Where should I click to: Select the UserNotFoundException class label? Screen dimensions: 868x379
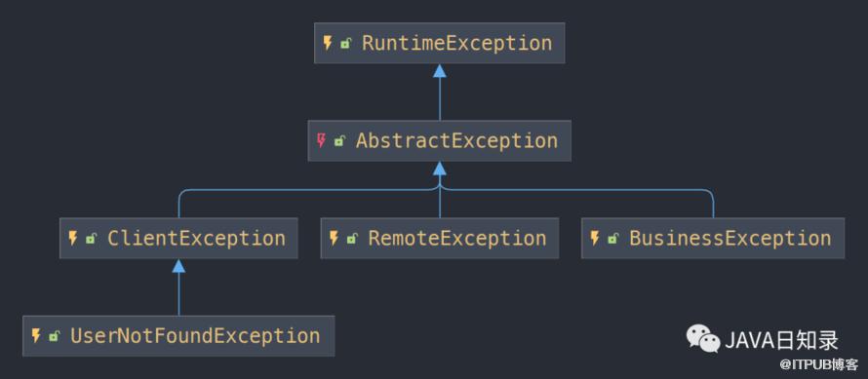pyautogui.click(x=195, y=336)
